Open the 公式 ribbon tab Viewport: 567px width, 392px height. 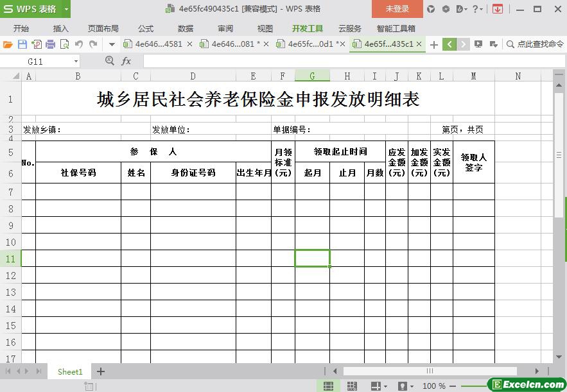click(145, 28)
